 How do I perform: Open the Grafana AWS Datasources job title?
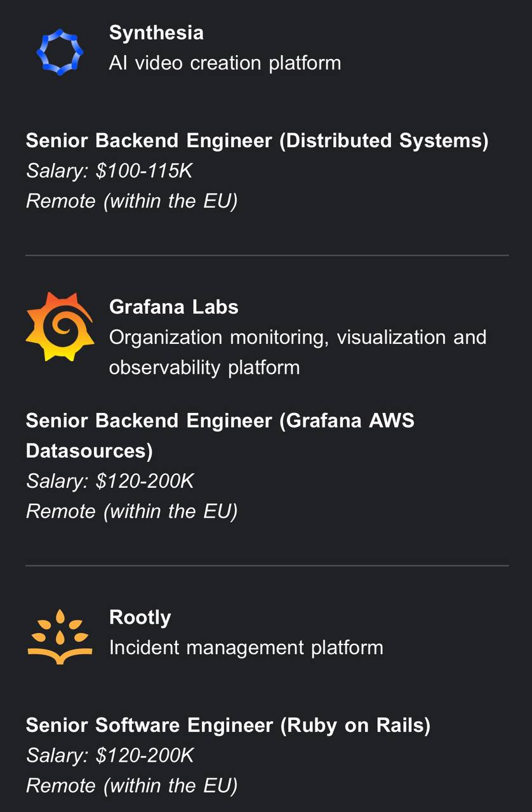220,435
